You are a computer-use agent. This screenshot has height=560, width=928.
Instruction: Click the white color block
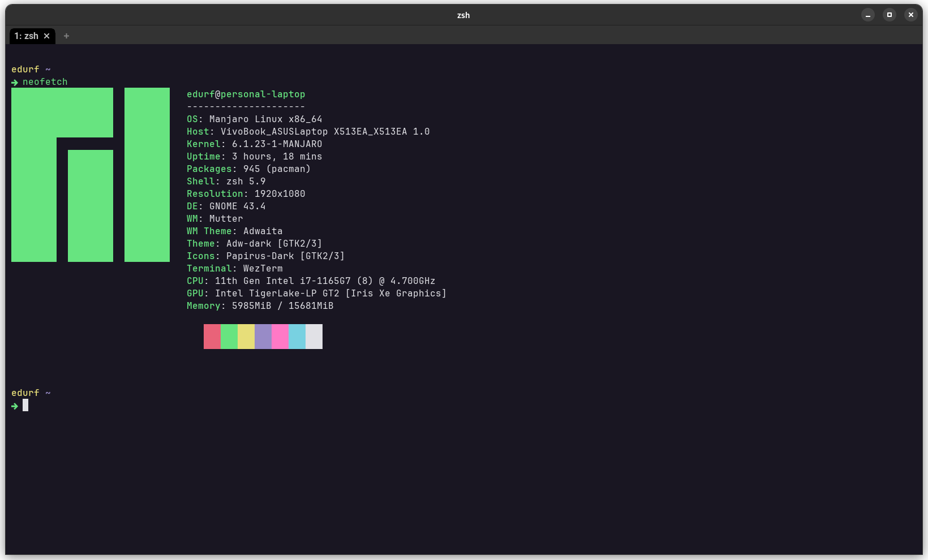314,337
